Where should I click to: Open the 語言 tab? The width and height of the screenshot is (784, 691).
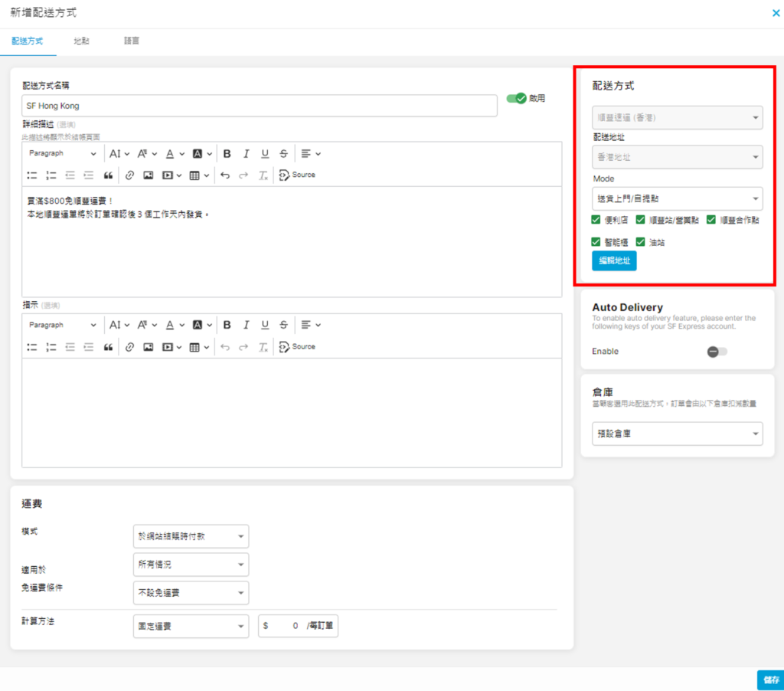(x=132, y=41)
